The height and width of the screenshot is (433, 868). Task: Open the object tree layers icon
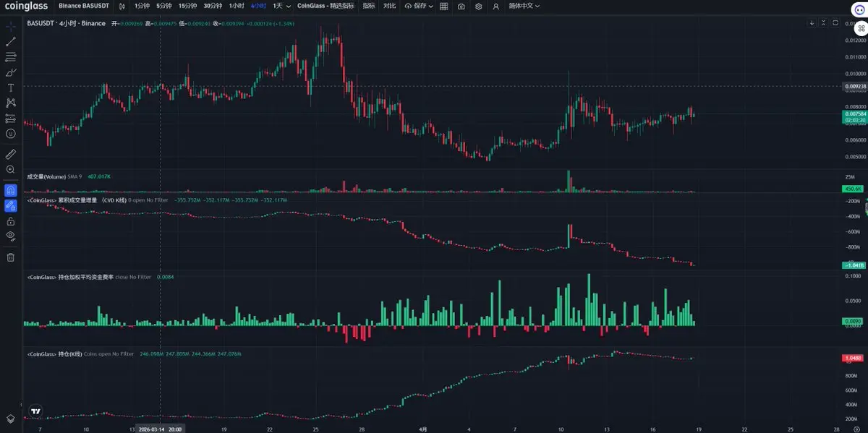coord(11,419)
